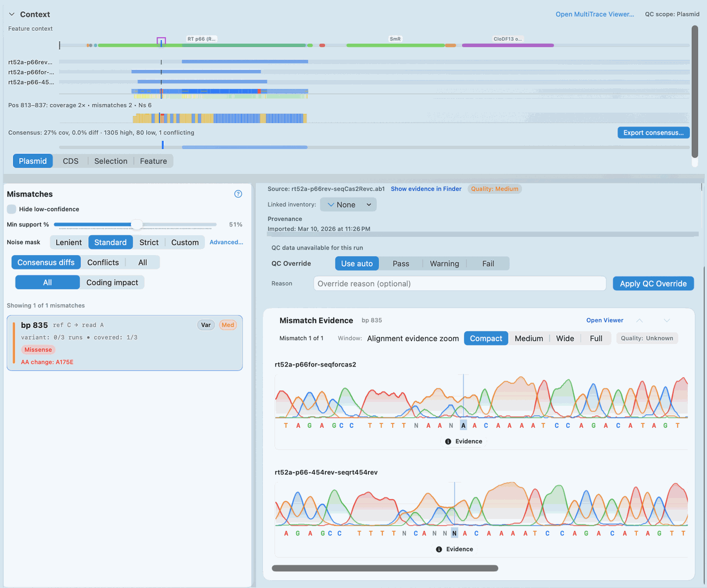The image size is (707, 588).
Task: Set QC Override to Pass
Action: (x=401, y=263)
